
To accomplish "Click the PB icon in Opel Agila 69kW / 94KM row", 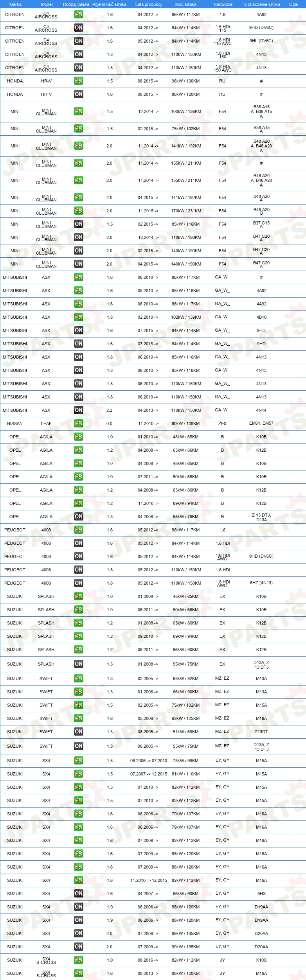I will (x=78, y=503).
